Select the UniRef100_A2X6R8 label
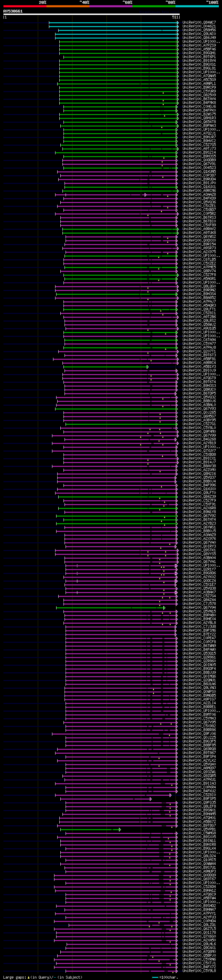Screen dimensions: 222x980 click(199, 508)
